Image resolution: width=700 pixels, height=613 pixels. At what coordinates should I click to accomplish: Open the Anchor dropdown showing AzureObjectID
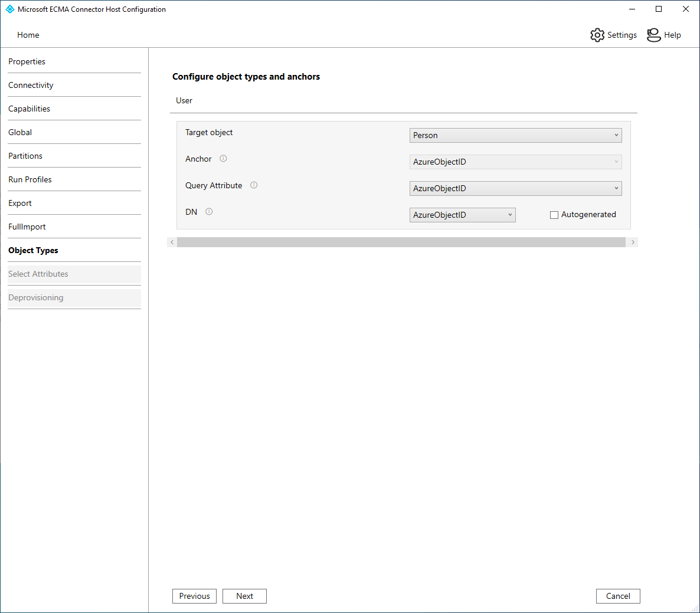pyautogui.click(x=516, y=162)
